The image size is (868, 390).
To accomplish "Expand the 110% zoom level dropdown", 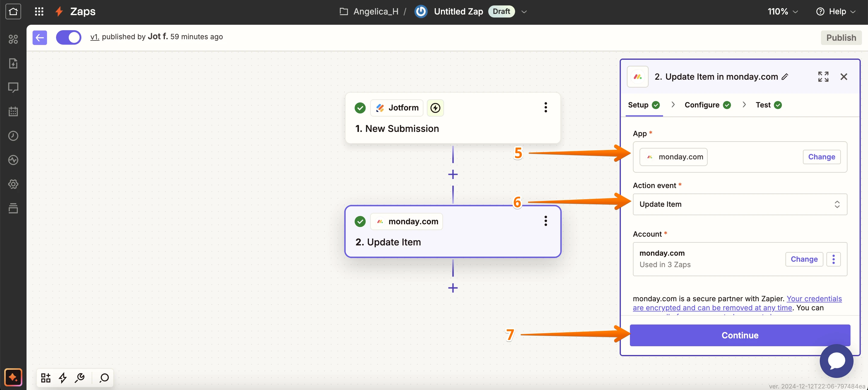I will 782,11.
